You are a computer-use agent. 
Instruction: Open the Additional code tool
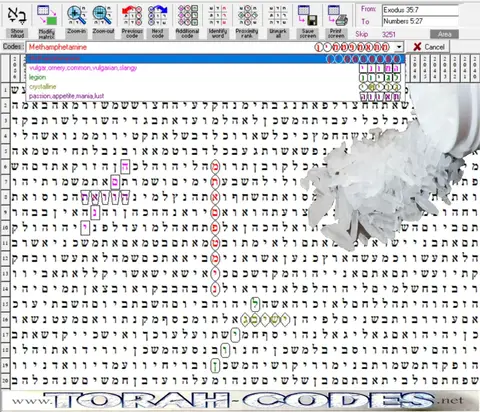coord(187,22)
